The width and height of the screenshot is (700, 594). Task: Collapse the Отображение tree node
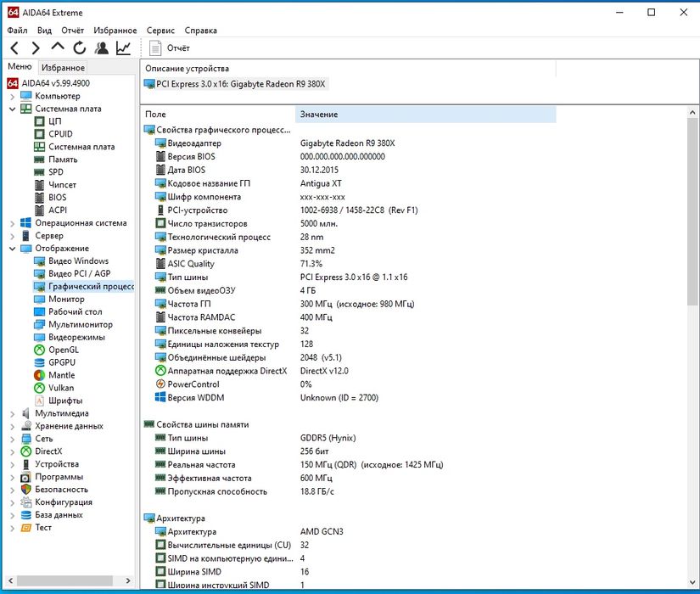click(x=12, y=249)
